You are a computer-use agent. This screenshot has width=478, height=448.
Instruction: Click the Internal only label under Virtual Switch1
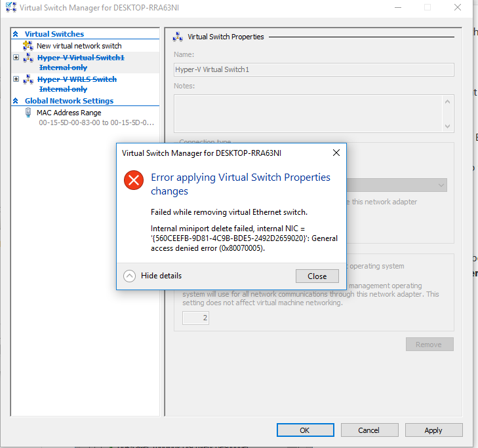coord(63,67)
